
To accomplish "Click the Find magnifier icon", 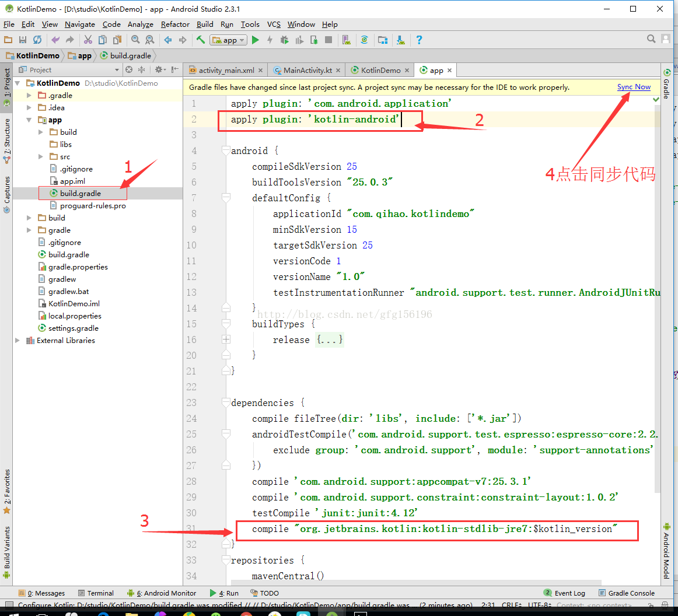I will click(135, 40).
